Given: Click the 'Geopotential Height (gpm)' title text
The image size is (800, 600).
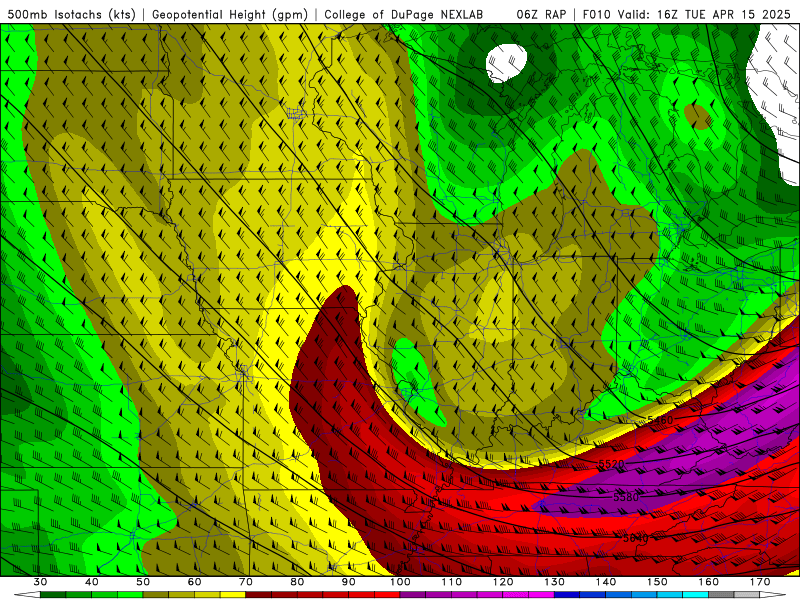Looking at the screenshot, I should tap(230, 15).
